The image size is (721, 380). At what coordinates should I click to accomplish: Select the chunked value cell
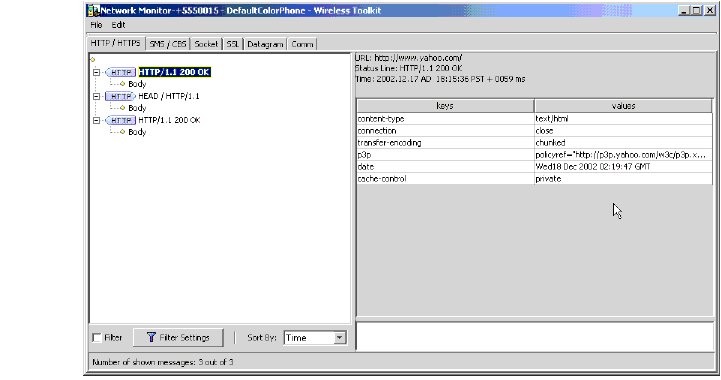coord(623,143)
